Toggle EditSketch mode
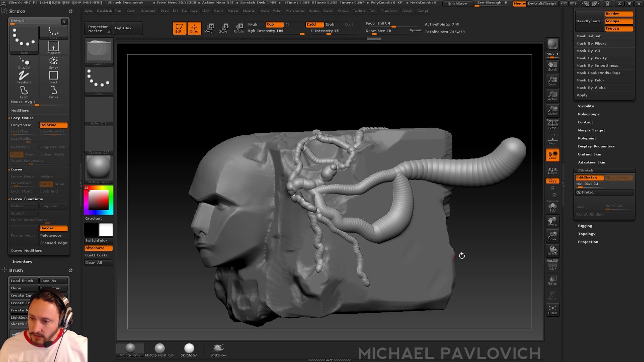644x362 pixels. coord(589,177)
